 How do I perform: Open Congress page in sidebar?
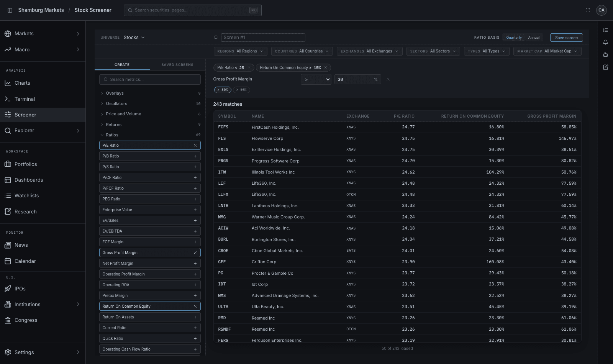tap(43, 320)
